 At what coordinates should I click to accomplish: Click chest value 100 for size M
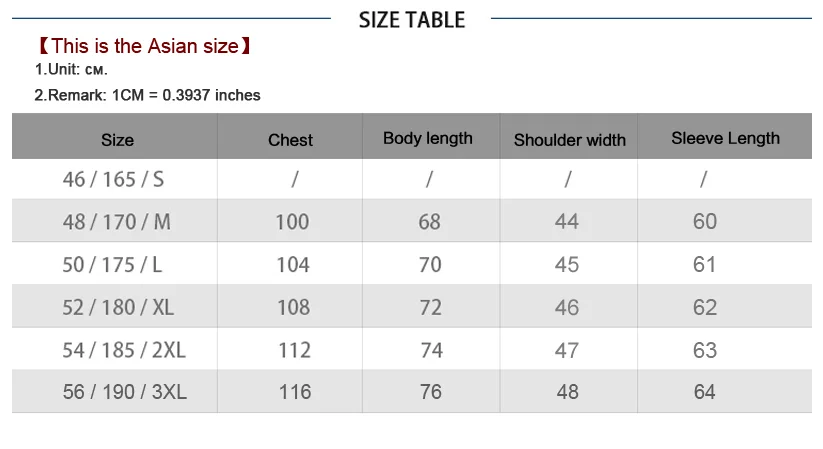pos(292,222)
